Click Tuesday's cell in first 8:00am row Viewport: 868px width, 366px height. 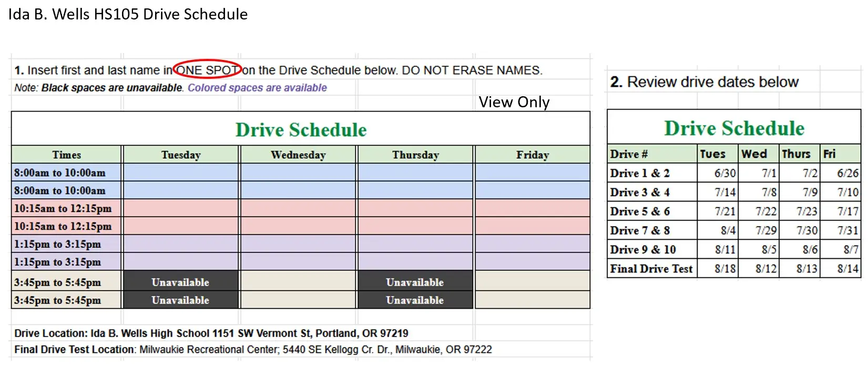[x=181, y=172]
